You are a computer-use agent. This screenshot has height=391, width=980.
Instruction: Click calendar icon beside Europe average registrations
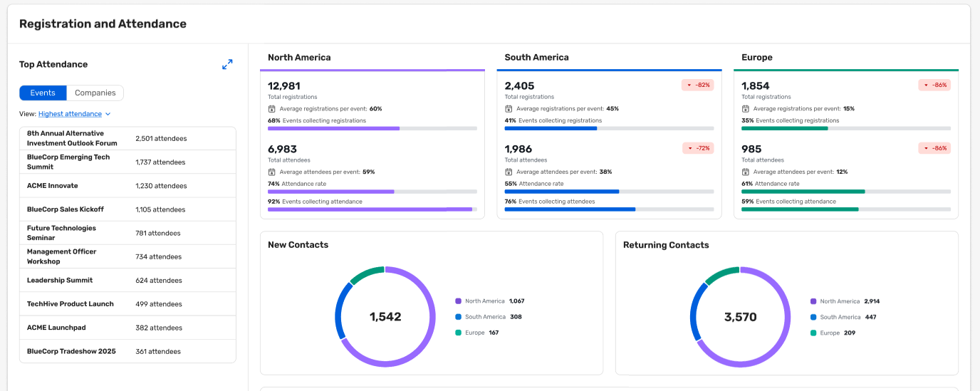[x=745, y=109]
